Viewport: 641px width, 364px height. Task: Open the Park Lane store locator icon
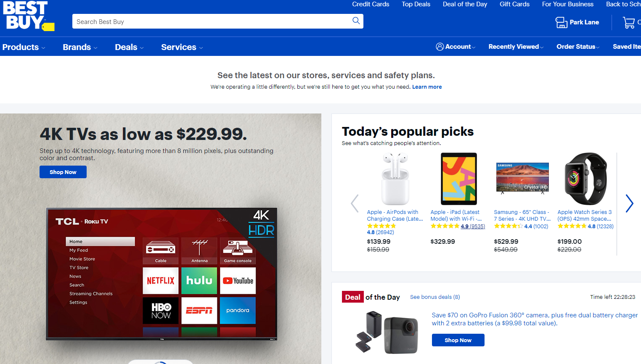coord(561,22)
